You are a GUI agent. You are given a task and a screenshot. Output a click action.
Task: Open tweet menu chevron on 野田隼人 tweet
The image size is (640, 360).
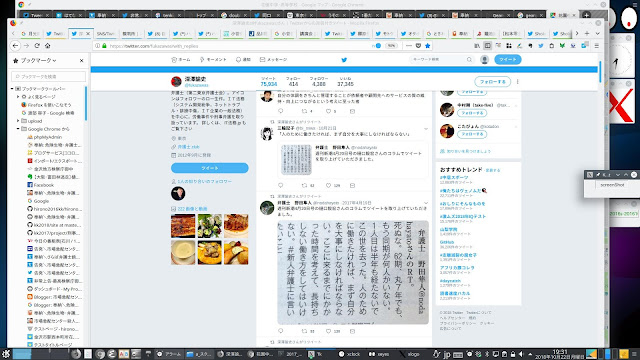pyautogui.click(x=425, y=203)
